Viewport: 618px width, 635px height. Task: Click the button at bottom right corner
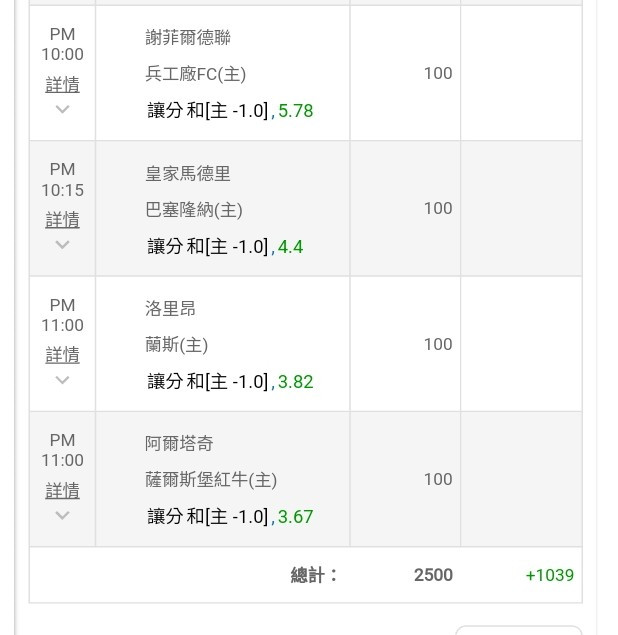pyautogui.click(x=519, y=630)
